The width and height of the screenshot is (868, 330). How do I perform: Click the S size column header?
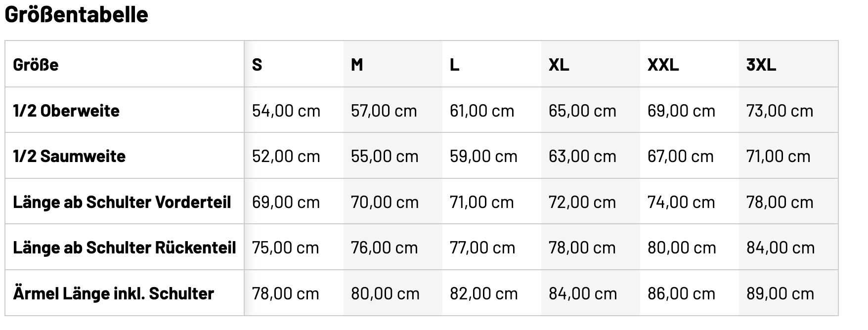pyautogui.click(x=257, y=65)
